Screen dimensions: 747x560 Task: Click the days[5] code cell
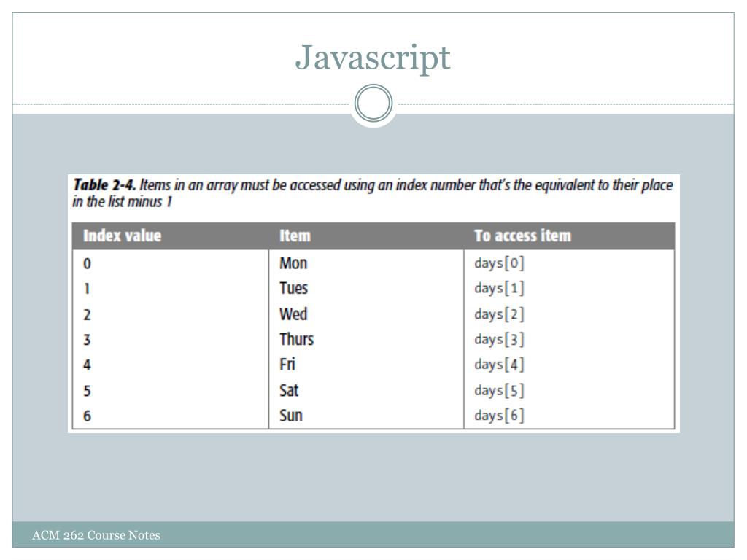[499, 391]
